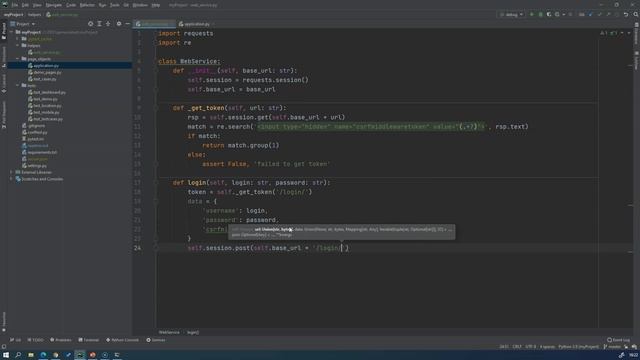Click the collapse all icon in Project panel
This screenshot has width=640, height=360.
click(108, 24)
